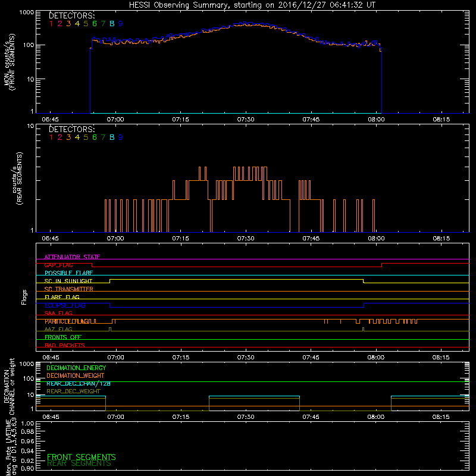This screenshot has height=476, width=476.
Task: Click the Flags vertical axis title
Action: pyautogui.click(x=24, y=297)
